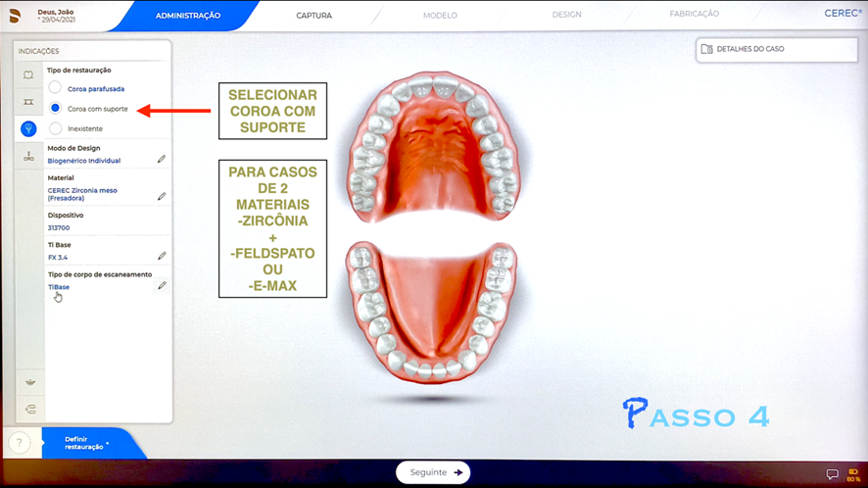Switch to the CAPTURA tab

pos(313,15)
